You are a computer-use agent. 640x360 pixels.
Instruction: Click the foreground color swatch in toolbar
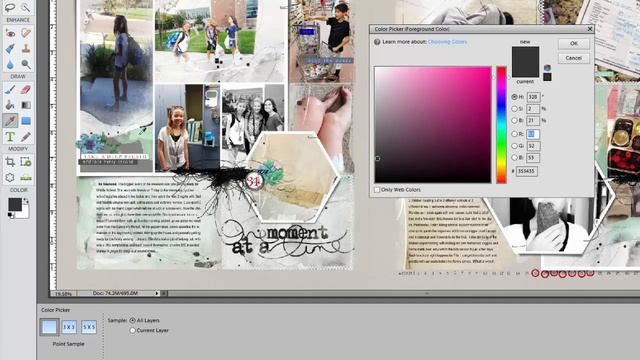[x=15, y=204]
